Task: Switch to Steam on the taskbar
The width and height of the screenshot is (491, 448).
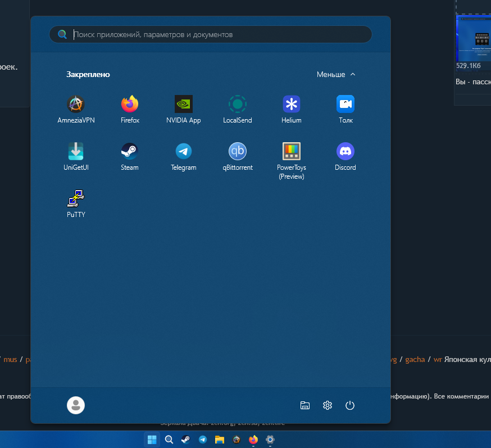Action: pyautogui.click(x=186, y=440)
